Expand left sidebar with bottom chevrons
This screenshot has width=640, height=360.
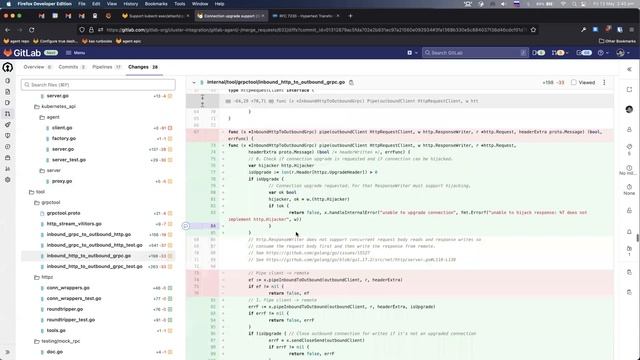pos(8,352)
